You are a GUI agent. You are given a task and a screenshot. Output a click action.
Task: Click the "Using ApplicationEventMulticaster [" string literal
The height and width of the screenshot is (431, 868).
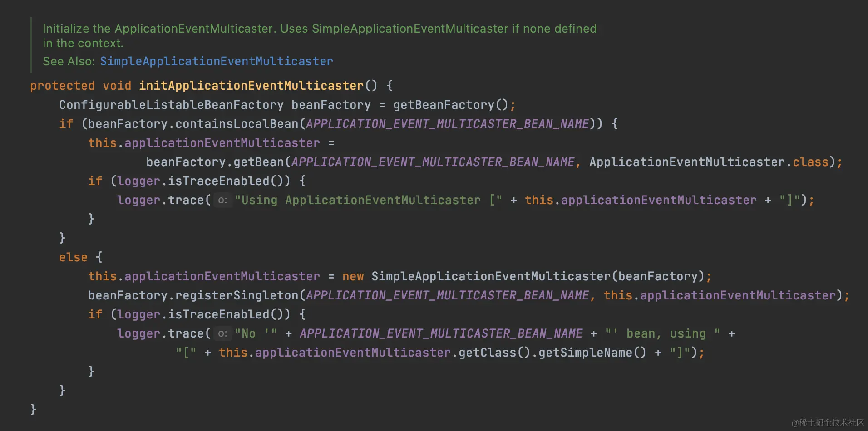click(x=369, y=200)
